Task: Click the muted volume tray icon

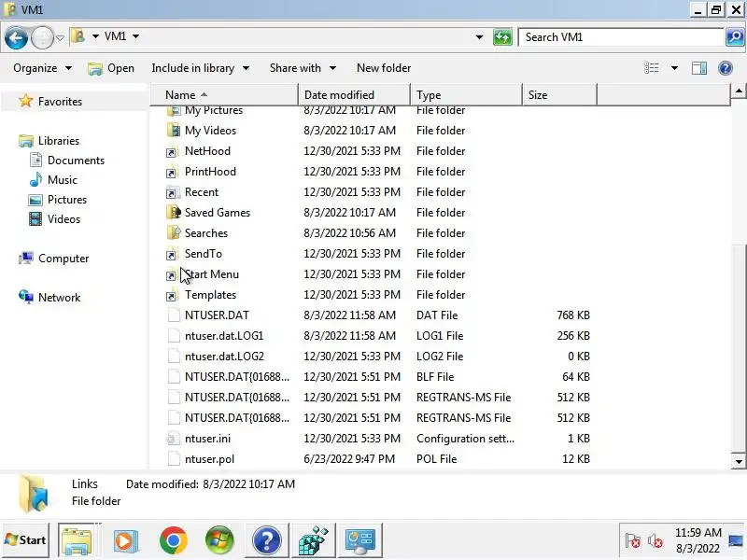Action: click(655, 541)
